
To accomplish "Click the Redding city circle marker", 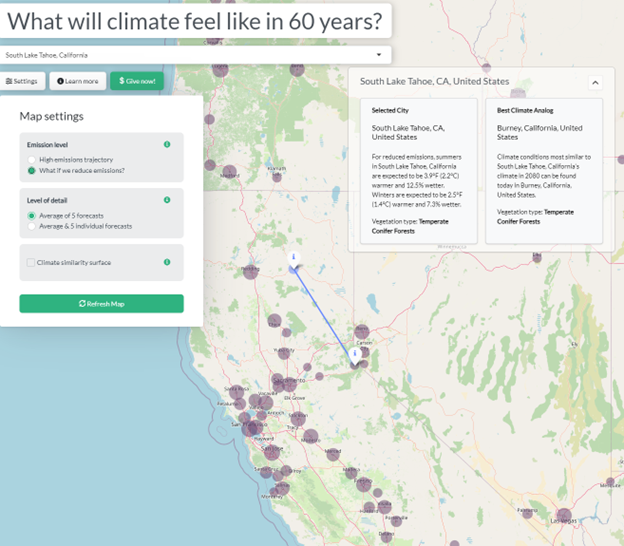I will point(251,272).
